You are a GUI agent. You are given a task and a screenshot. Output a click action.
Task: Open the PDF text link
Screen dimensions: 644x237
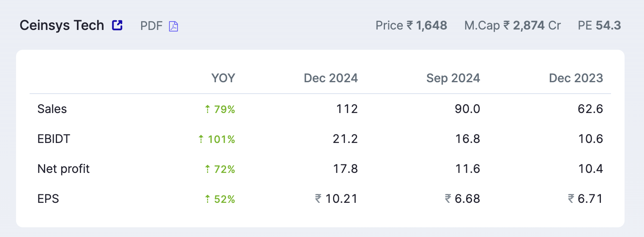click(151, 26)
